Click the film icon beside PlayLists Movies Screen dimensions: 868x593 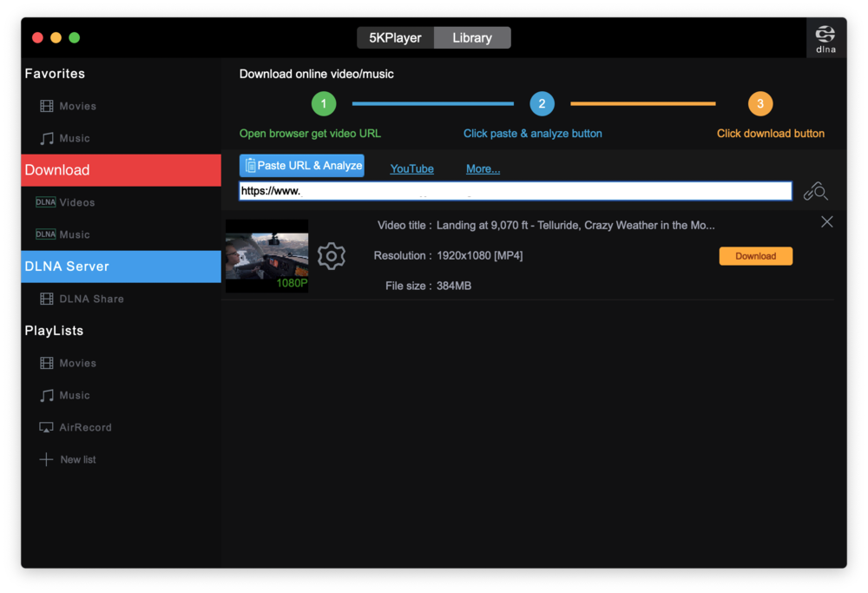pyautogui.click(x=47, y=363)
